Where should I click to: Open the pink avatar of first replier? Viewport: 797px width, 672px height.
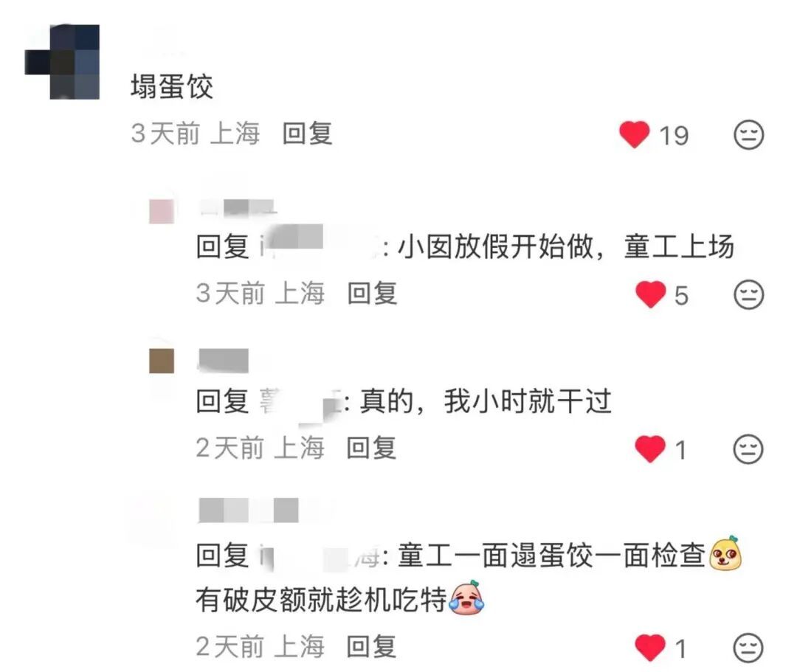click(162, 211)
